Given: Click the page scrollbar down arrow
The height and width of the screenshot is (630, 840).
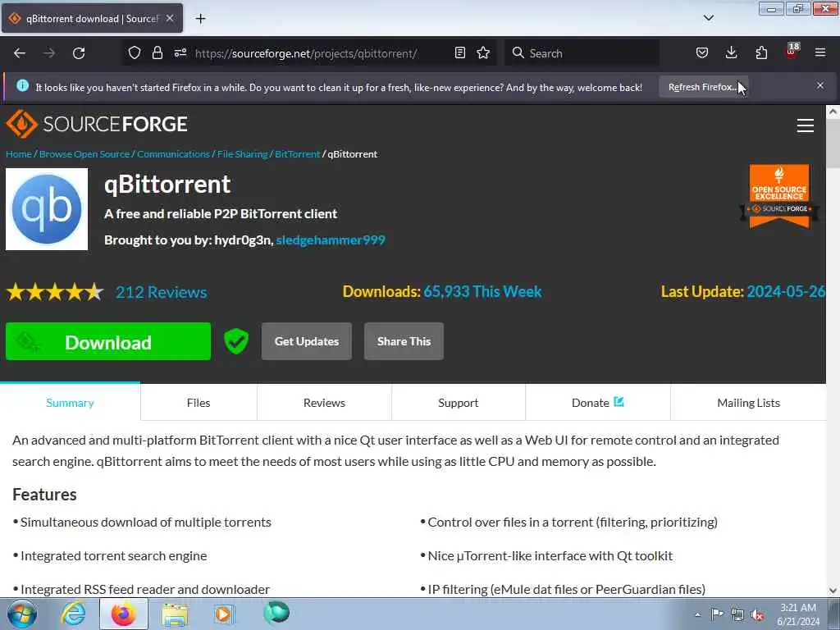Looking at the screenshot, I should click(833, 591).
